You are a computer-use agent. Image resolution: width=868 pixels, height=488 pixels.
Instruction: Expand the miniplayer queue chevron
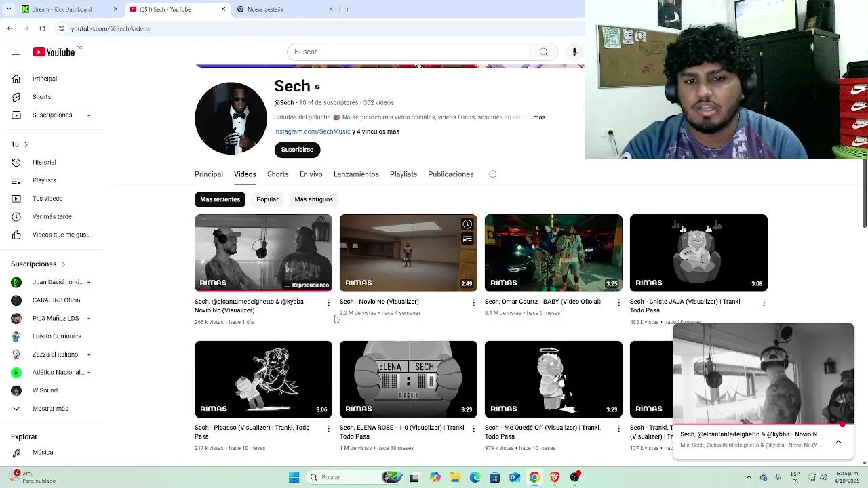838,442
